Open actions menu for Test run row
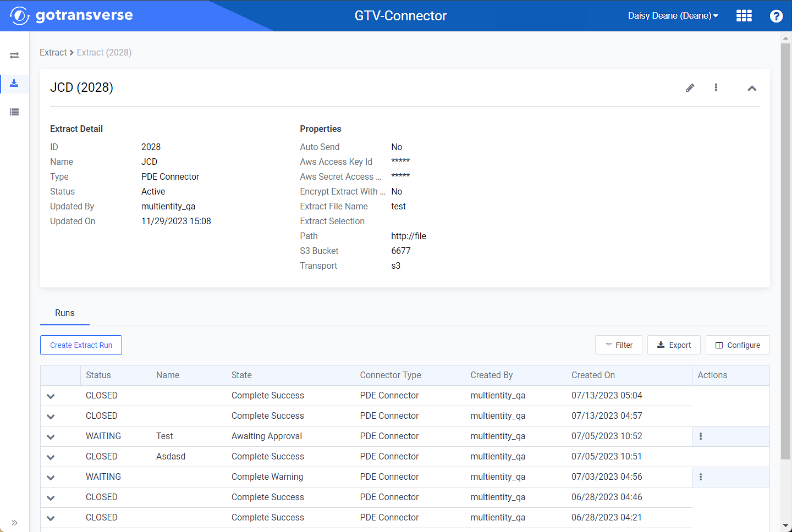 point(700,436)
